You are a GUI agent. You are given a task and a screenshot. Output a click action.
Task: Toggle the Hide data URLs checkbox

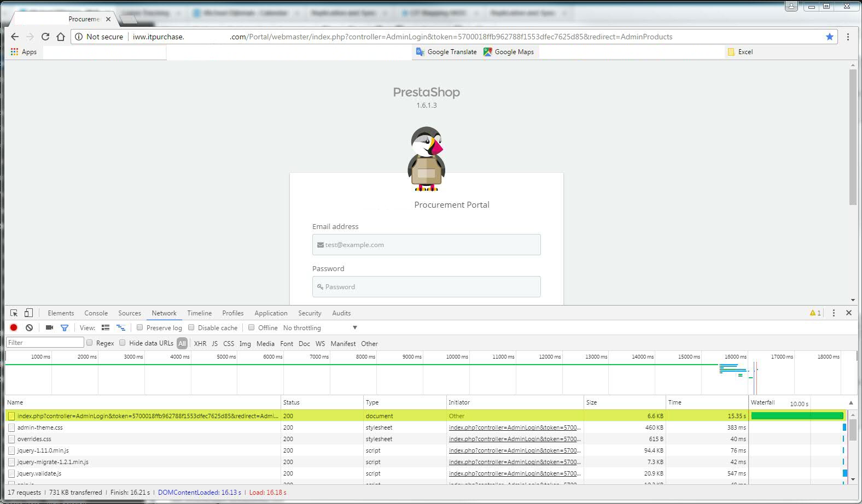[x=123, y=343]
